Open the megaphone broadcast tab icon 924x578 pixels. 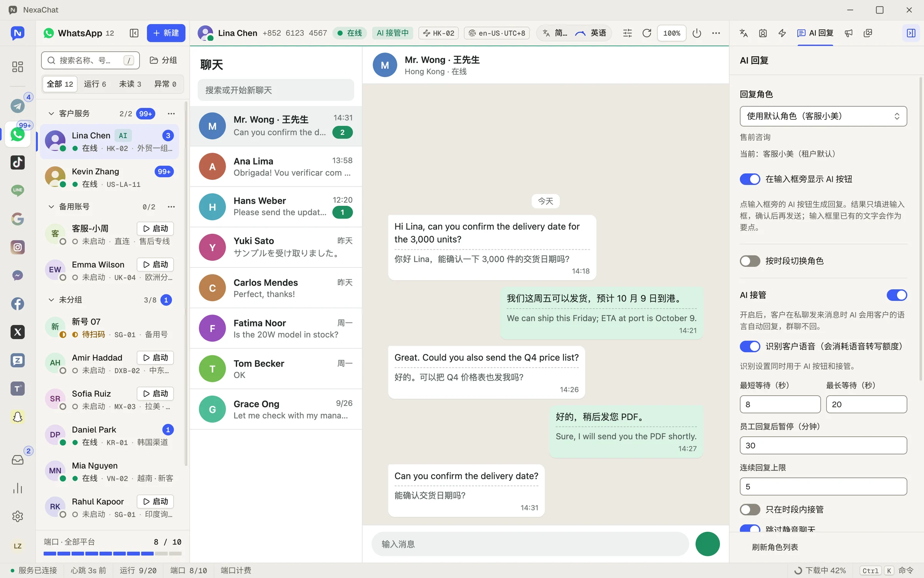pyautogui.click(x=849, y=33)
